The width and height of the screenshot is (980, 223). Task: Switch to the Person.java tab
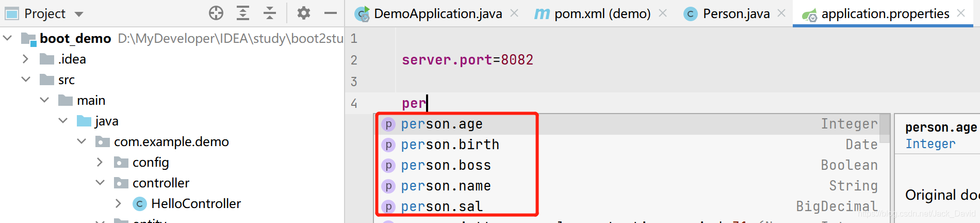click(x=736, y=14)
